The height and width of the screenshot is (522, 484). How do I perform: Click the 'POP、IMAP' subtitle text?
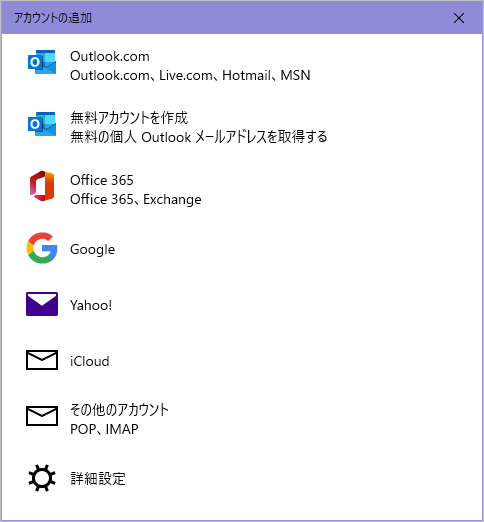[104, 429]
